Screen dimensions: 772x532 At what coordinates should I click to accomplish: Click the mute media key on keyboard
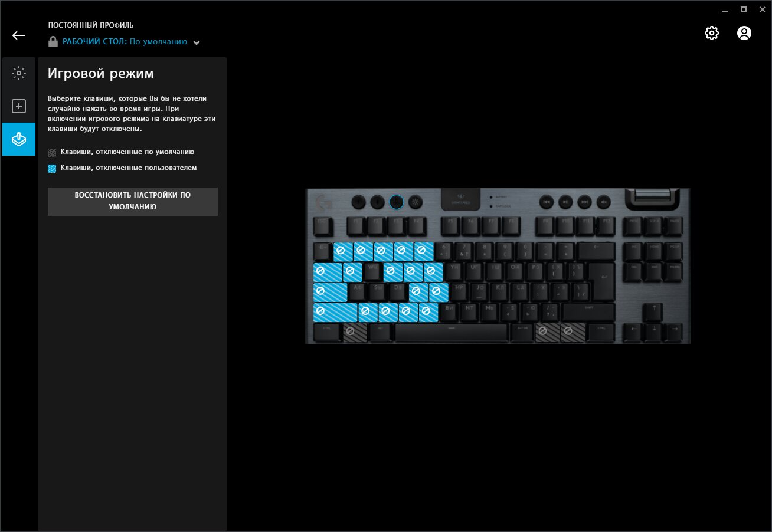point(603,202)
